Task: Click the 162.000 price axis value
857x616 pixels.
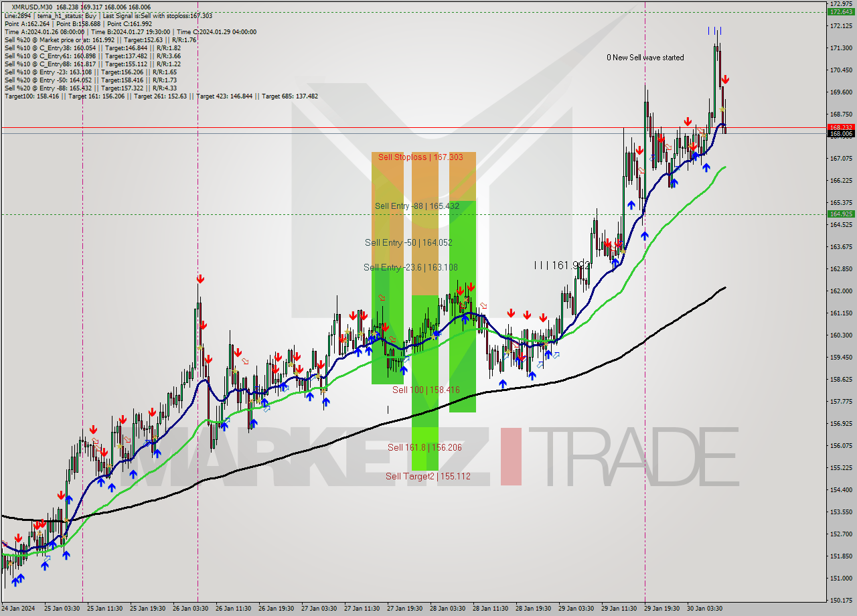Action: (841, 291)
